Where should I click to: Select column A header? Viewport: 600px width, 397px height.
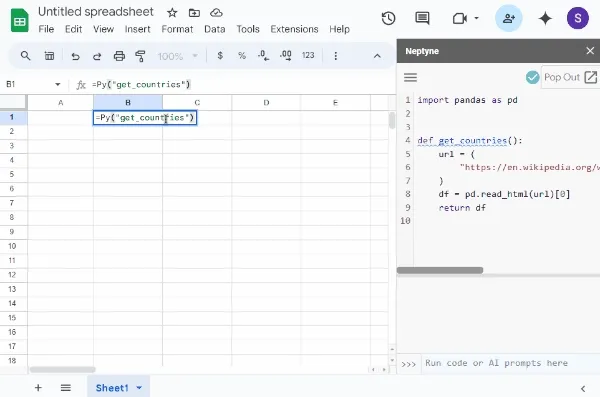(60, 102)
